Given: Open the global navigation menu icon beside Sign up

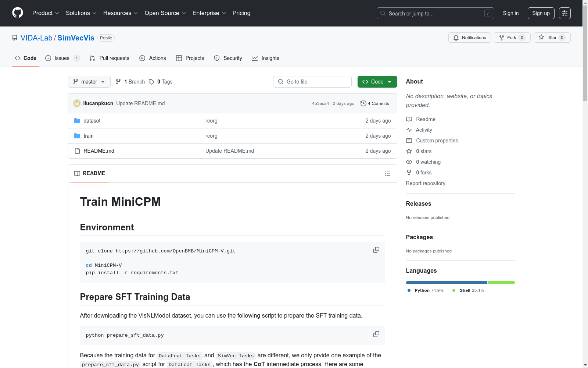Looking at the screenshot, I should 565,13.
